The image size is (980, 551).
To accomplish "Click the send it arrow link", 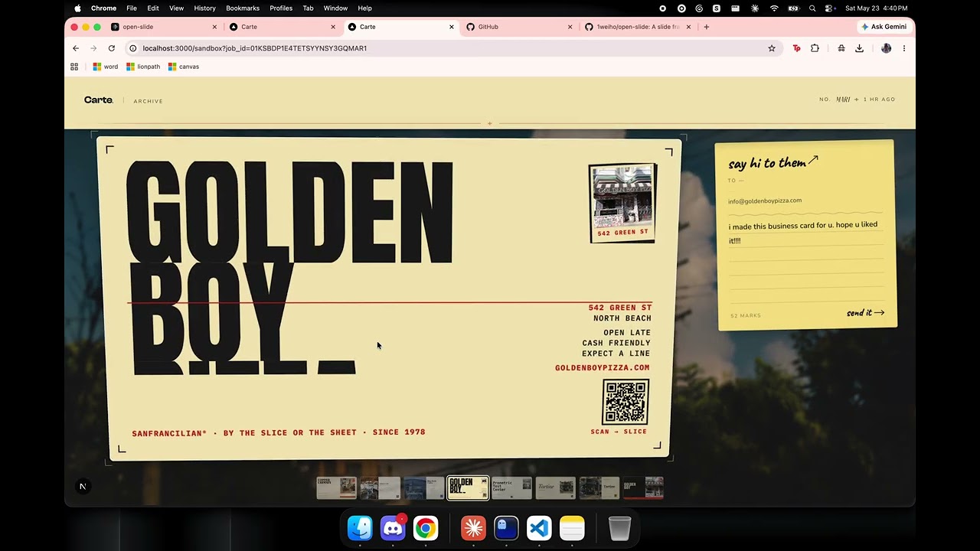I will (x=865, y=313).
